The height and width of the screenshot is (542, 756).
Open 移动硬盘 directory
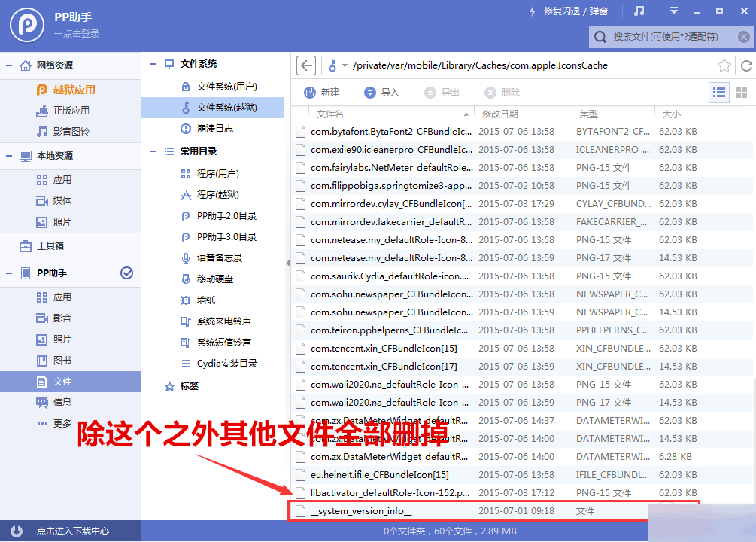[x=207, y=279]
